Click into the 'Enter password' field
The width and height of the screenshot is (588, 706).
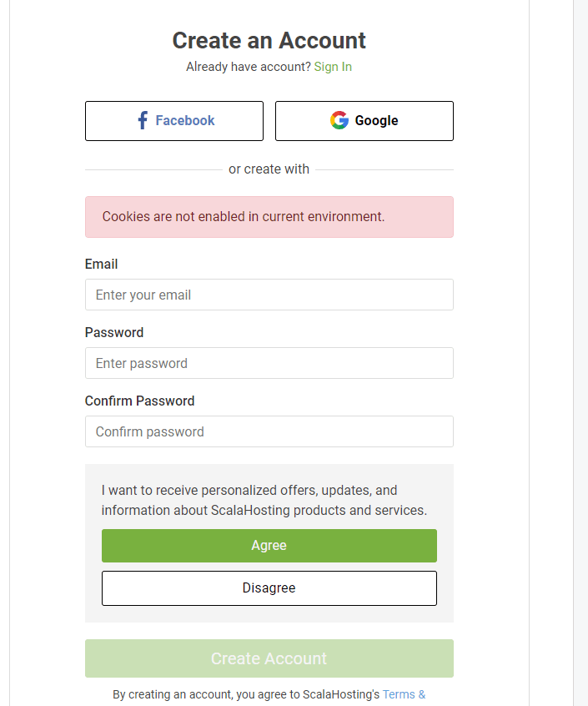(x=269, y=363)
